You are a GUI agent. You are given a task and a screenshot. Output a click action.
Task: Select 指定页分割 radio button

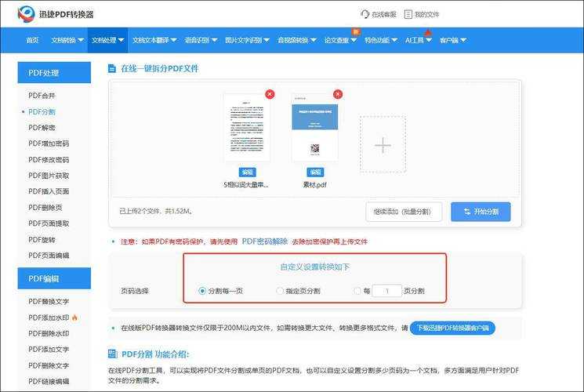click(280, 291)
